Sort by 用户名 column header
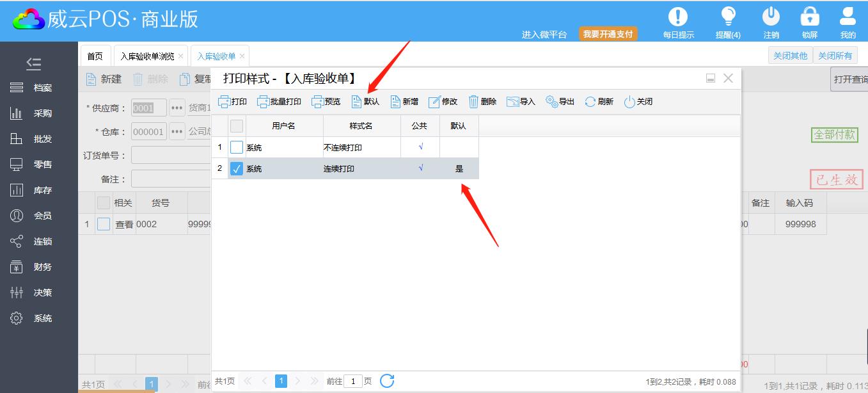 (284, 125)
